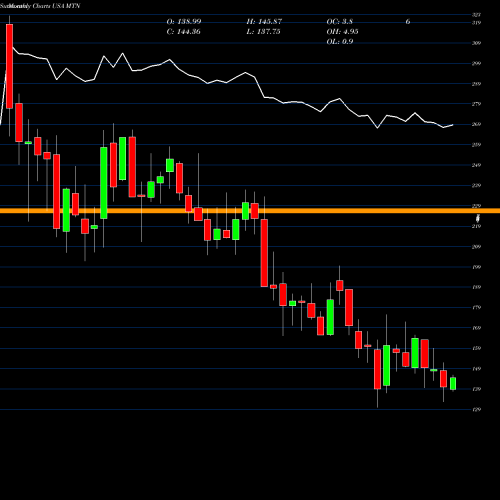Click the 129 price axis label
Image resolution: width=500 pixels, height=500 pixels.
click(x=476, y=409)
